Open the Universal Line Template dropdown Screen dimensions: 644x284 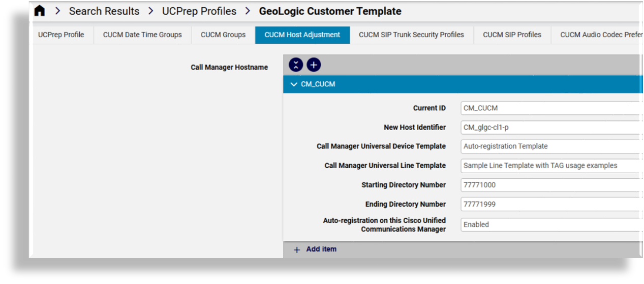[x=549, y=166]
